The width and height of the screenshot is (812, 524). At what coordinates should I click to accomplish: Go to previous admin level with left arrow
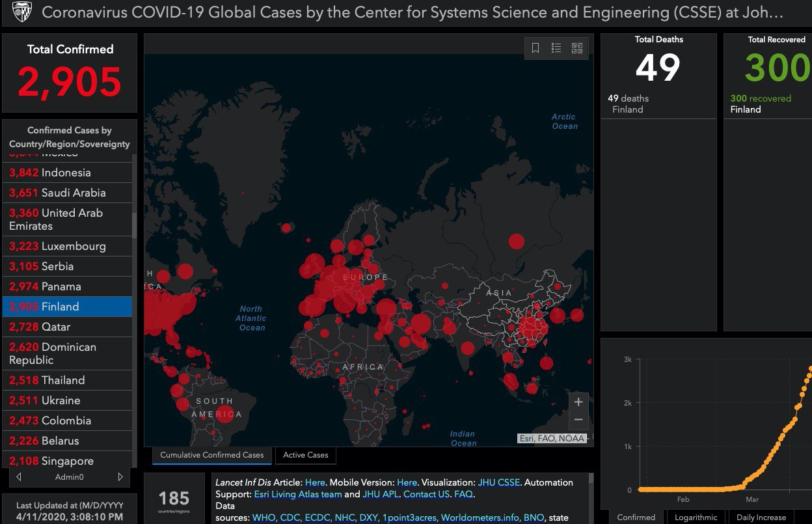pos(18,477)
